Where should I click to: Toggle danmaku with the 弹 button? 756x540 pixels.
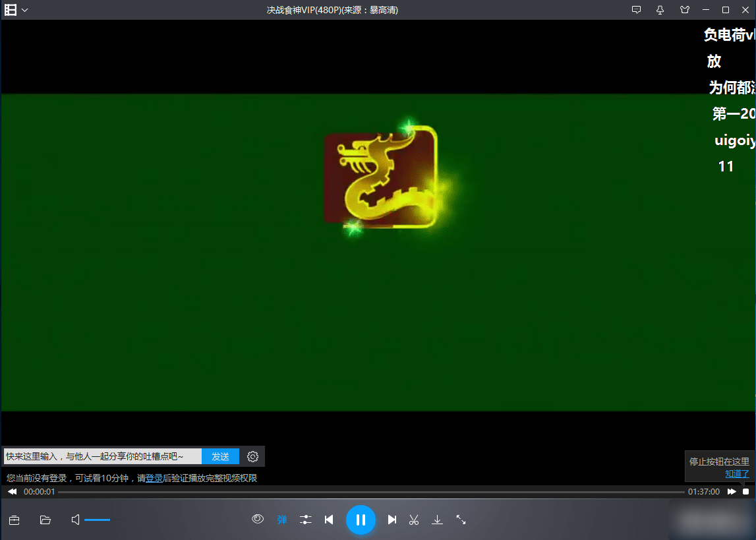point(282,520)
